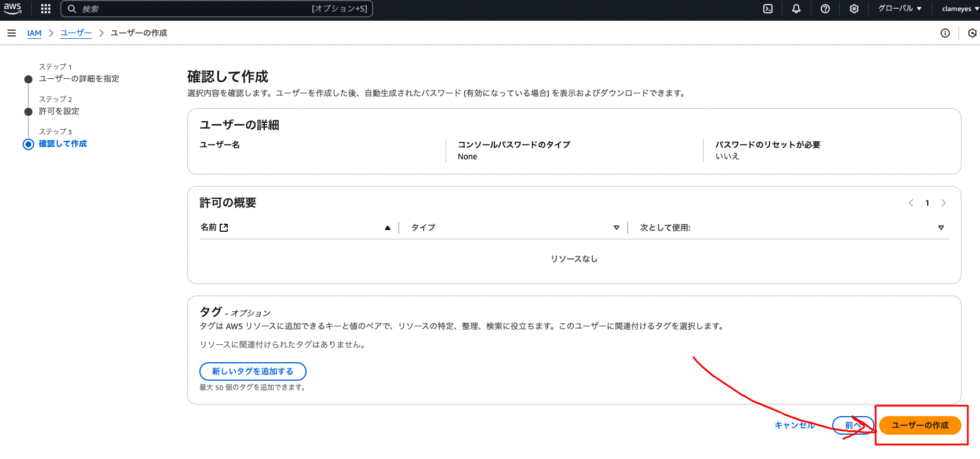Go to next permissions page chevron
This screenshot has height=459, width=980.
(943, 203)
